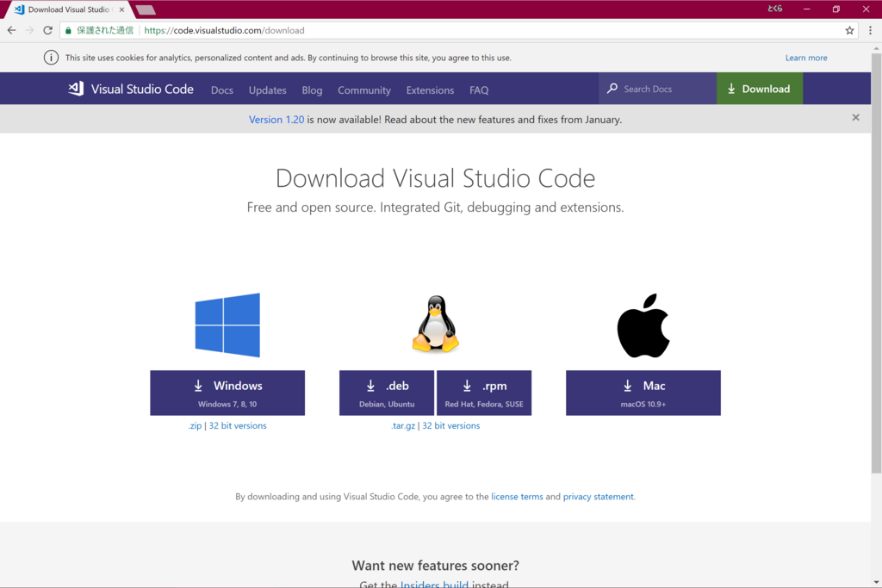
Task: Click the Chrome profile name indicator
Action: click(774, 9)
